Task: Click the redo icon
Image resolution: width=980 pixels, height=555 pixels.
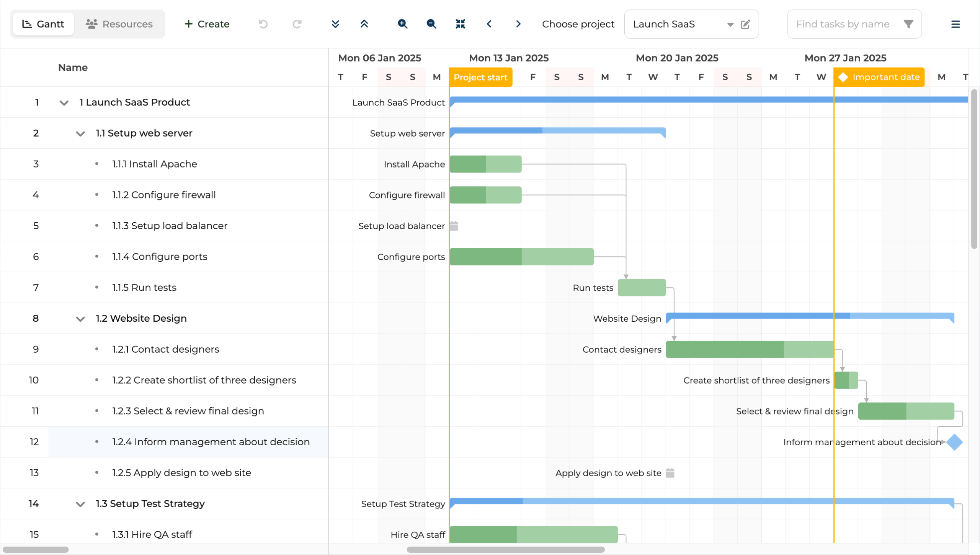Action: click(x=297, y=24)
